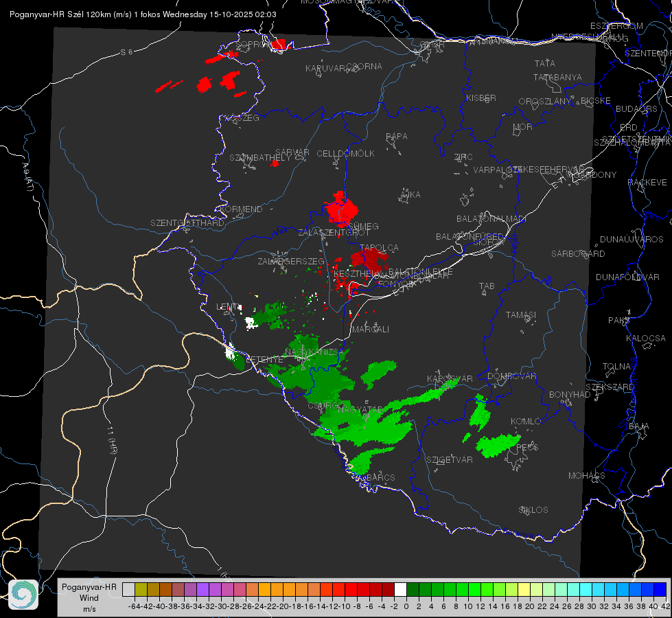Image resolution: width=672 pixels, height=618 pixels.
Task: Click the OROSZLÁNY town label
Action: (545, 101)
